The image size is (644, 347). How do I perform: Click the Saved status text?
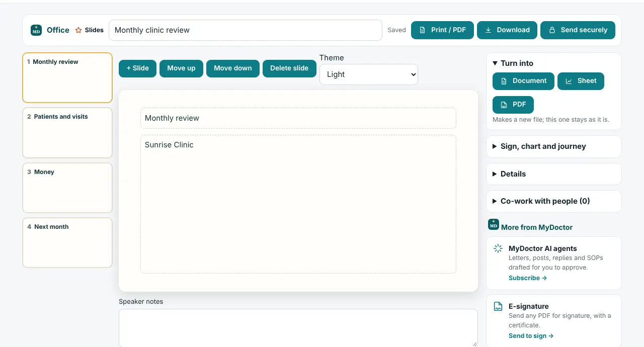click(396, 30)
